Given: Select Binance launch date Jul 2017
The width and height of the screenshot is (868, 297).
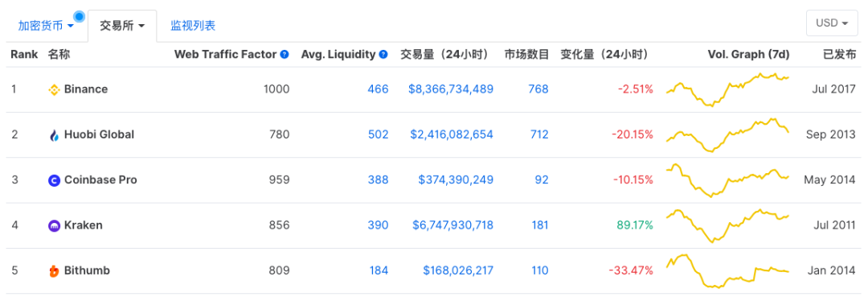Looking at the screenshot, I should pos(833,89).
